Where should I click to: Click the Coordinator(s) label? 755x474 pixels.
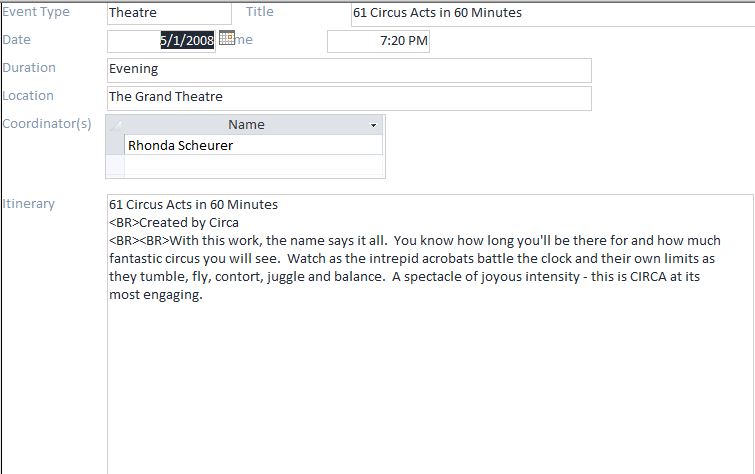click(47, 124)
